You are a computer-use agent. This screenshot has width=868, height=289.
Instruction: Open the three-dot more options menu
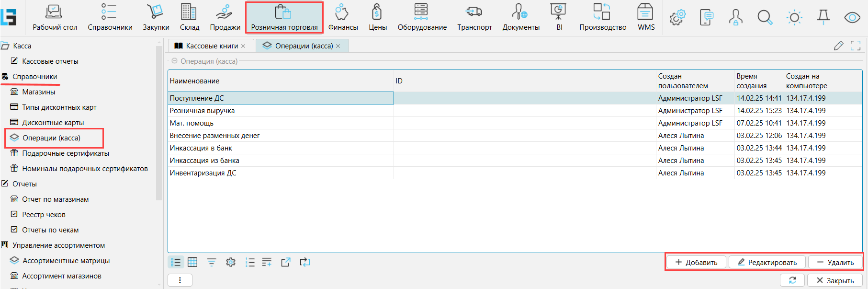coord(180,280)
